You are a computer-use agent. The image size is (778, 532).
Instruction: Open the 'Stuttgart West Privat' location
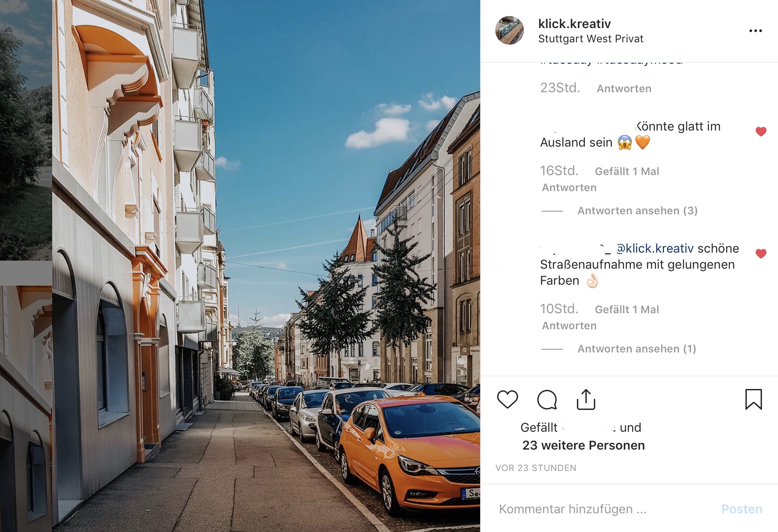pos(591,39)
